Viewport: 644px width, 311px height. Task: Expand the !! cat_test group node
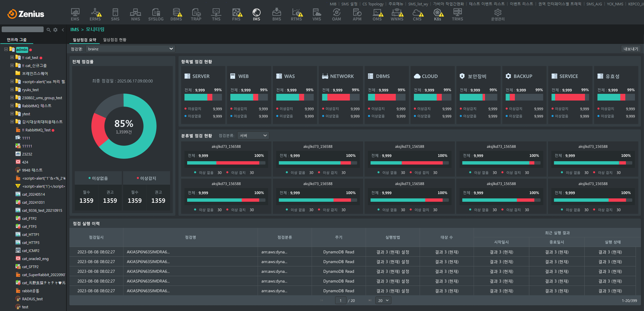pos(12,57)
